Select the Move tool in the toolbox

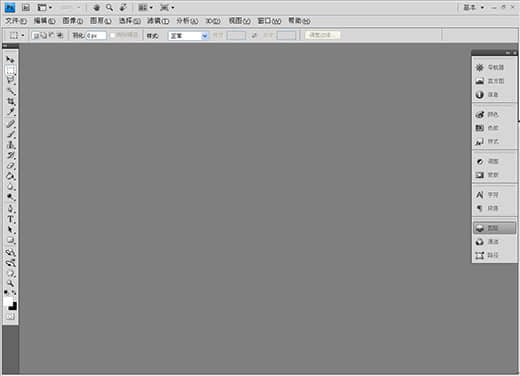[10, 60]
